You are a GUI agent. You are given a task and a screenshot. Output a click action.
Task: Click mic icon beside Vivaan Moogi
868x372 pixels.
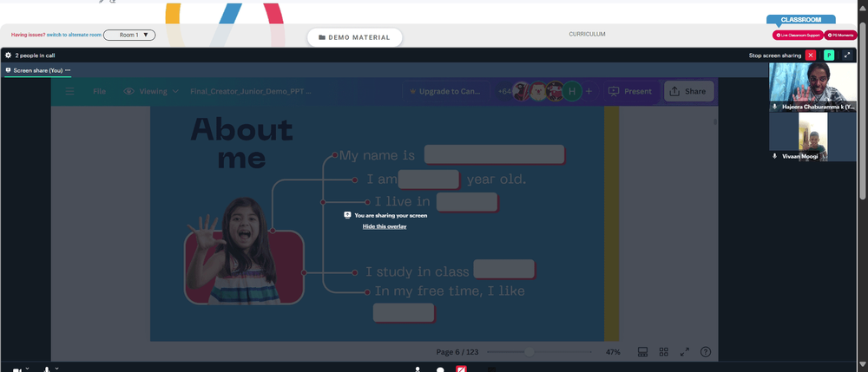(774, 156)
